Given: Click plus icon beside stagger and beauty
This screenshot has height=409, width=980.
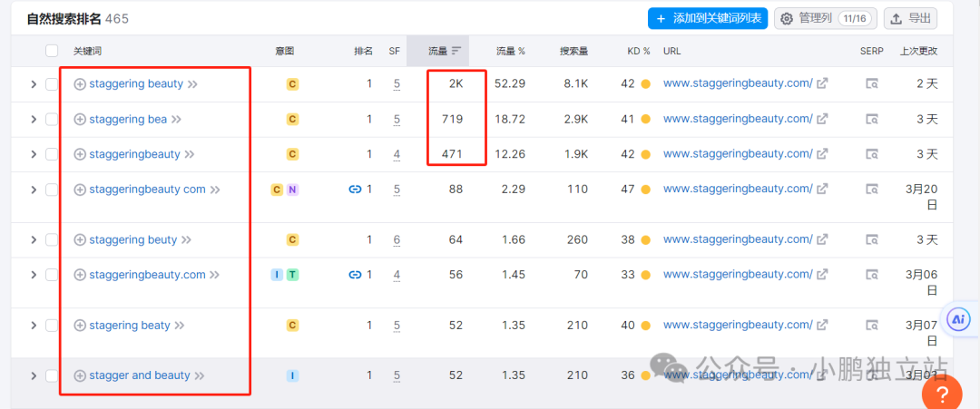Looking at the screenshot, I should point(79,375).
